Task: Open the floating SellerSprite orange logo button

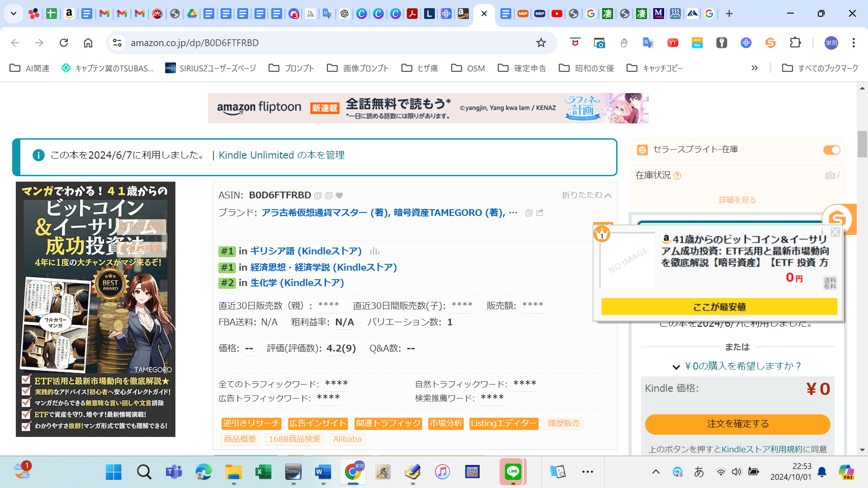Action: 837,219
